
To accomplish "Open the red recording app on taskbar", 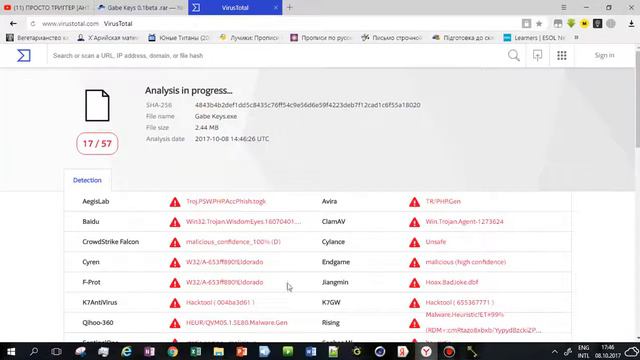I will [449, 351].
